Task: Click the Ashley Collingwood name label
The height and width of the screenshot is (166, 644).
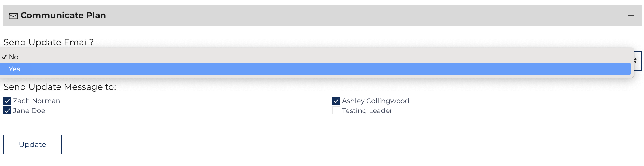Action: tap(375, 101)
